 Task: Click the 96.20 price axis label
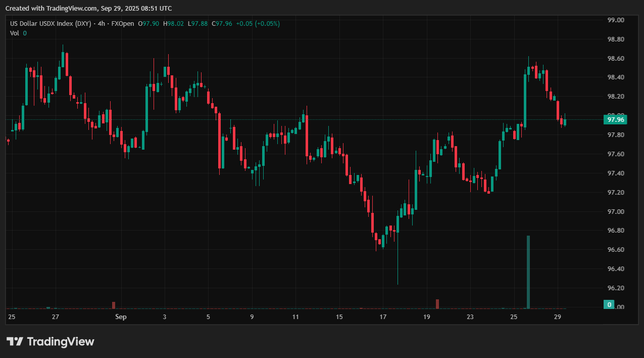[616, 288]
